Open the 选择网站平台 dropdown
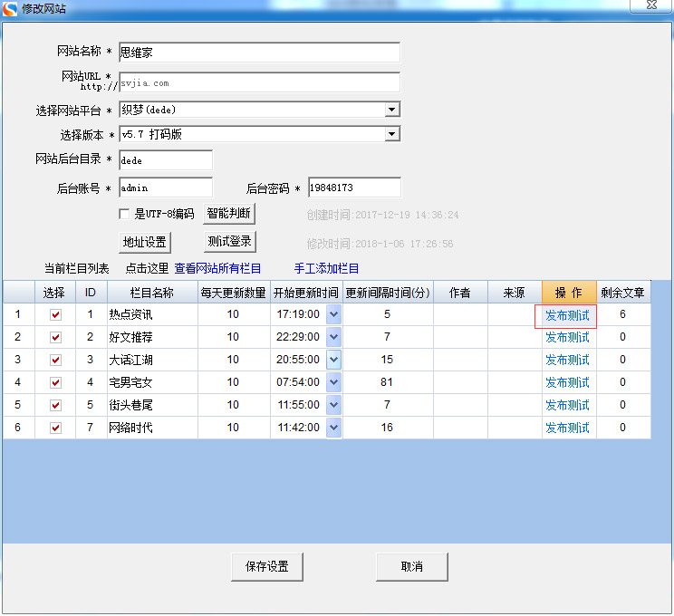The width and height of the screenshot is (674, 616). [x=391, y=110]
